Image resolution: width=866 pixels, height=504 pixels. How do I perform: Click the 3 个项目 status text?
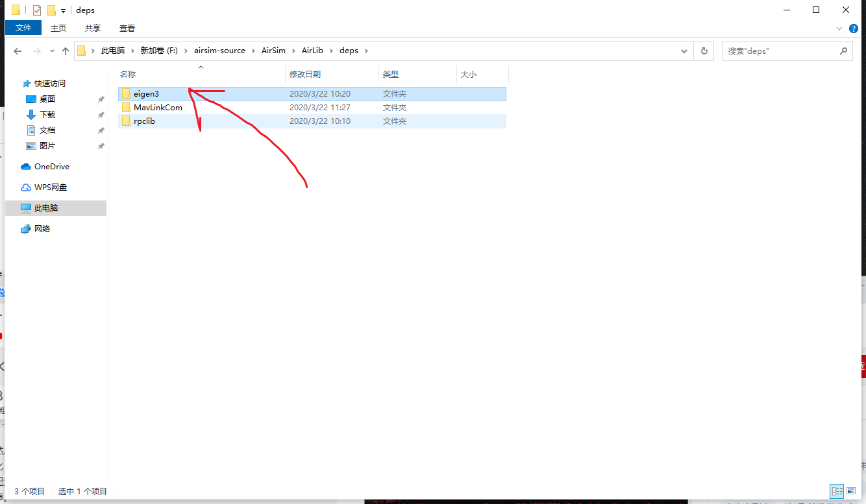pyautogui.click(x=30, y=492)
